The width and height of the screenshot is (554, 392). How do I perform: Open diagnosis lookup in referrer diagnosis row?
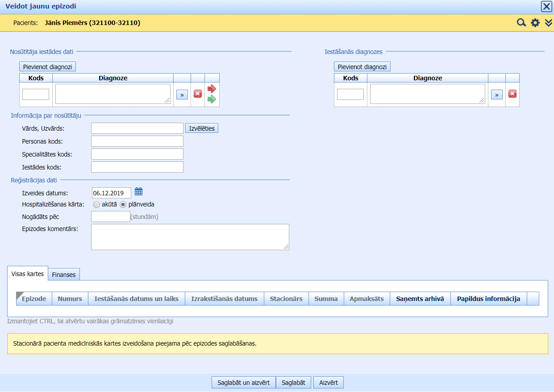click(182, 95)
